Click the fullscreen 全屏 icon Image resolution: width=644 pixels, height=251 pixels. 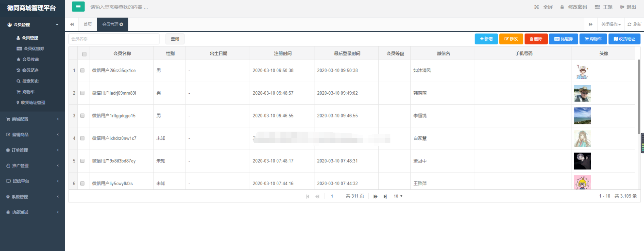click(536, 7)
